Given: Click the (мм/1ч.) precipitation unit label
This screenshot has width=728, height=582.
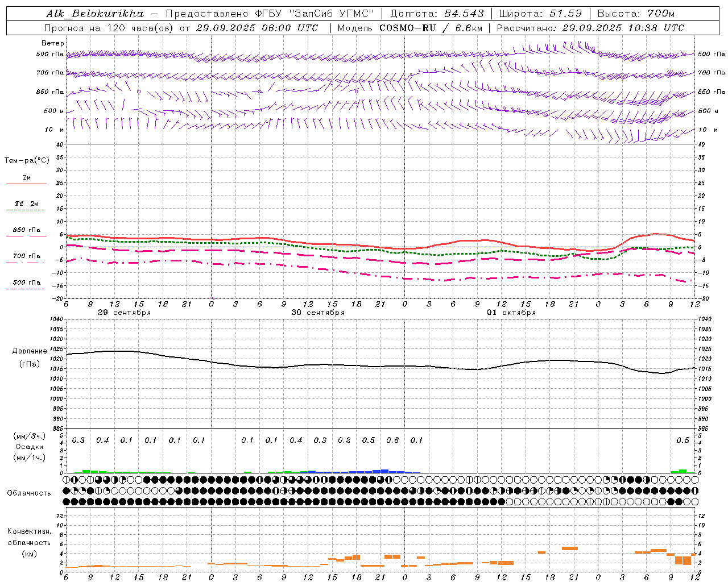Looking at the screenshot, I should tap(29, 458).
